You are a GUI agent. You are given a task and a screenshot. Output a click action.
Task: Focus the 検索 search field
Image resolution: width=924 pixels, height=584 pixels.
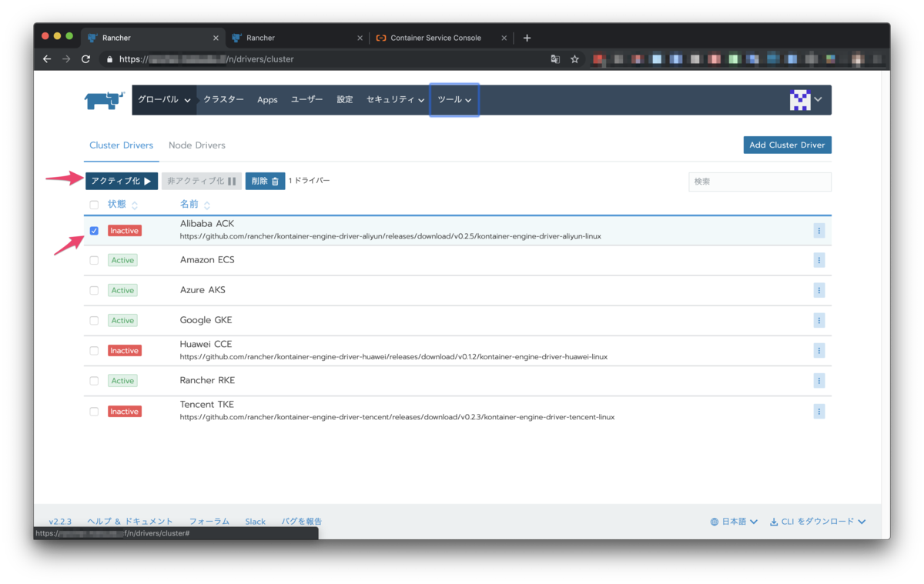(x=759, y=182)
